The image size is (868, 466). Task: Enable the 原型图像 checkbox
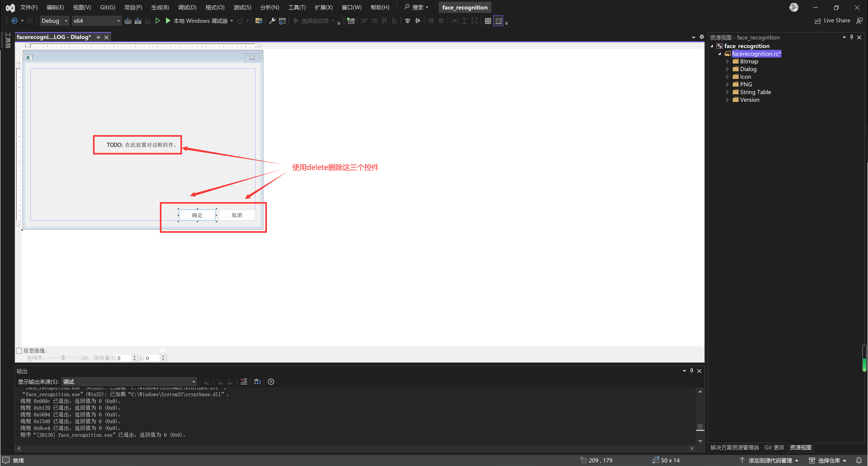coord(19,351)
